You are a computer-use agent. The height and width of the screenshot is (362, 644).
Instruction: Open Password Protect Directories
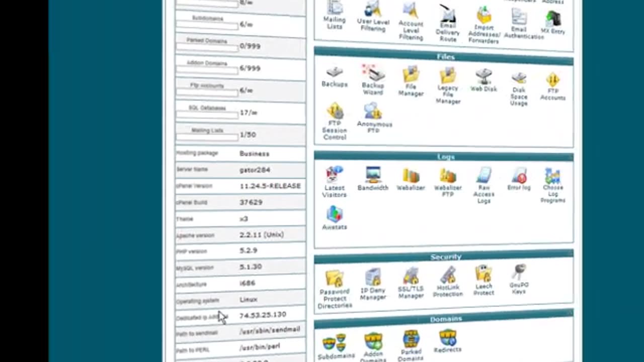coord(335,290)
